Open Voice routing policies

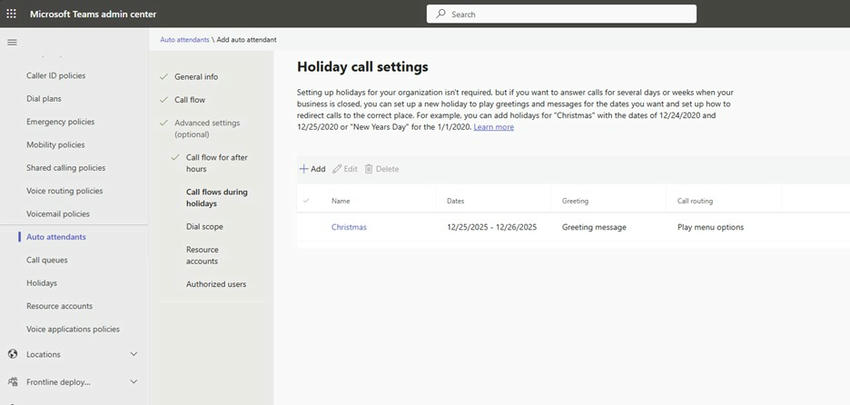(x=65, y=191)
